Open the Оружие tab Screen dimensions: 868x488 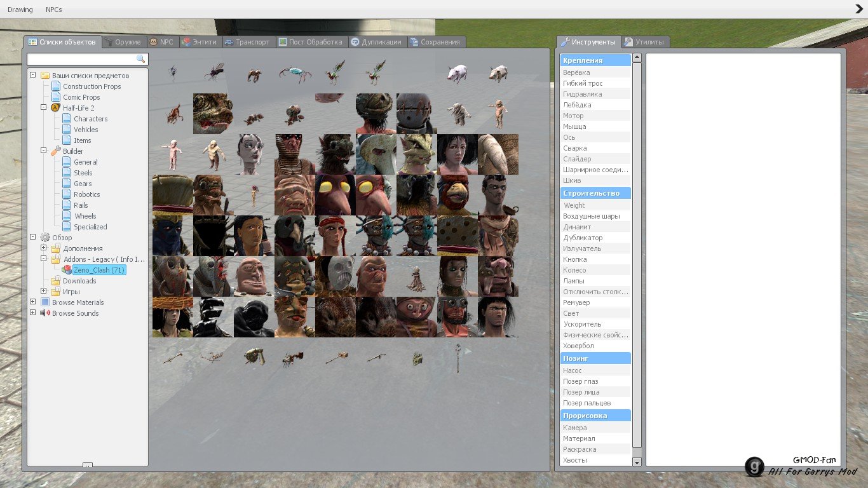[x=123, y=42]
